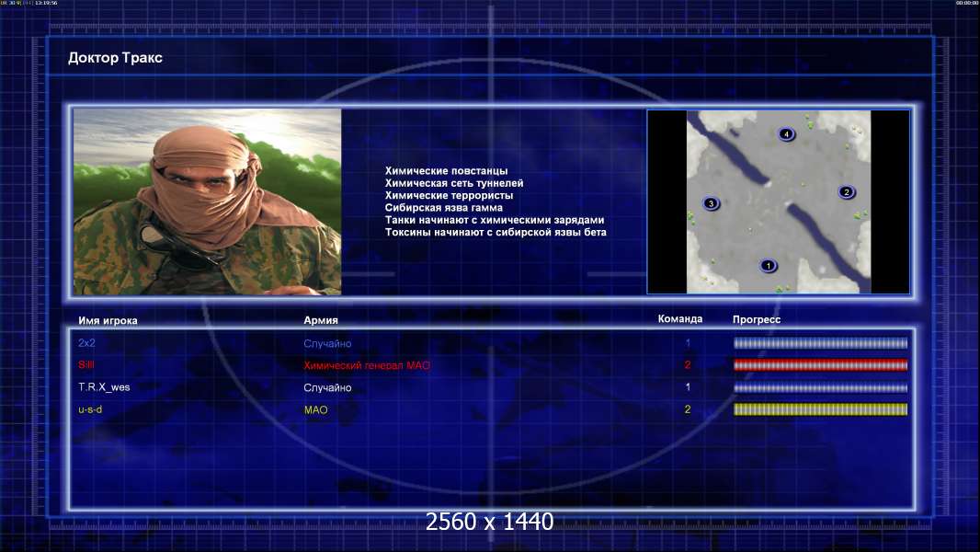The image size is (980, 552).
Task: Click the 'Прогресс' column header
Action: [x=757, y=319]
